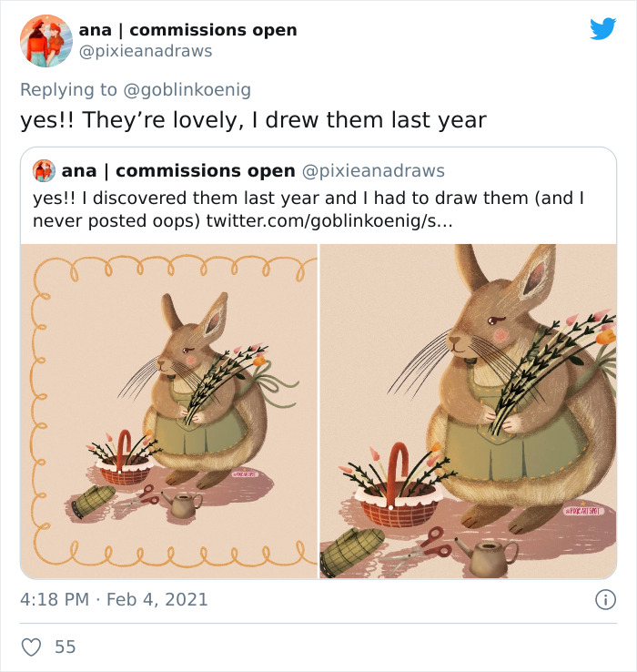Like the tweet with the heart icon

pyautogui.click(x=32, y=647)
